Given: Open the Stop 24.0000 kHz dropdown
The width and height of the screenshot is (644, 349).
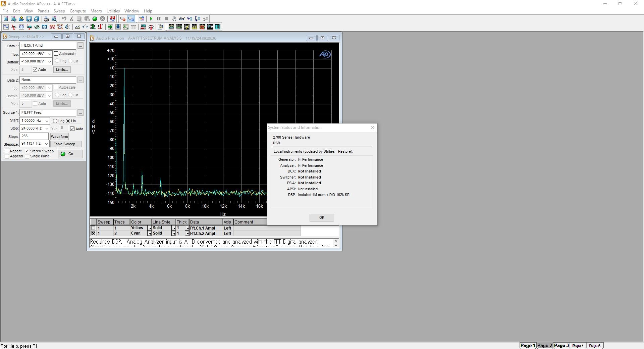Looking at the screenshot, I should 47,129.
